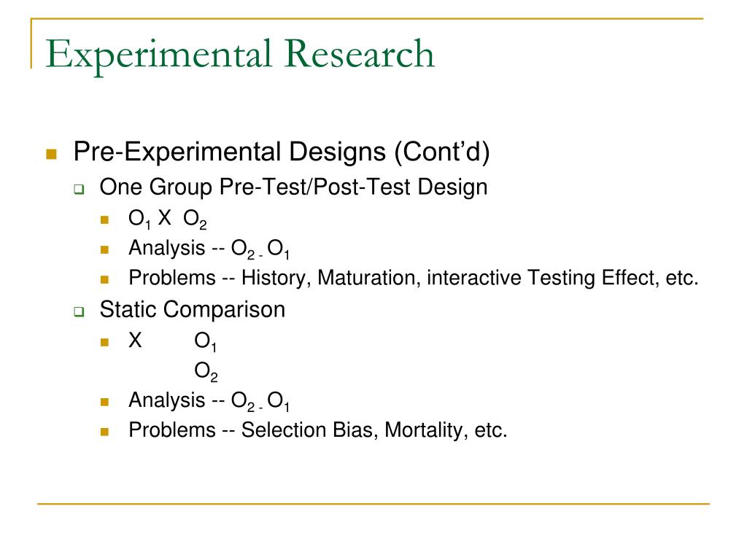Click the second Analysis -- O2 - O1 line
The height and width of the screenshot is (560, 747).
209,402
